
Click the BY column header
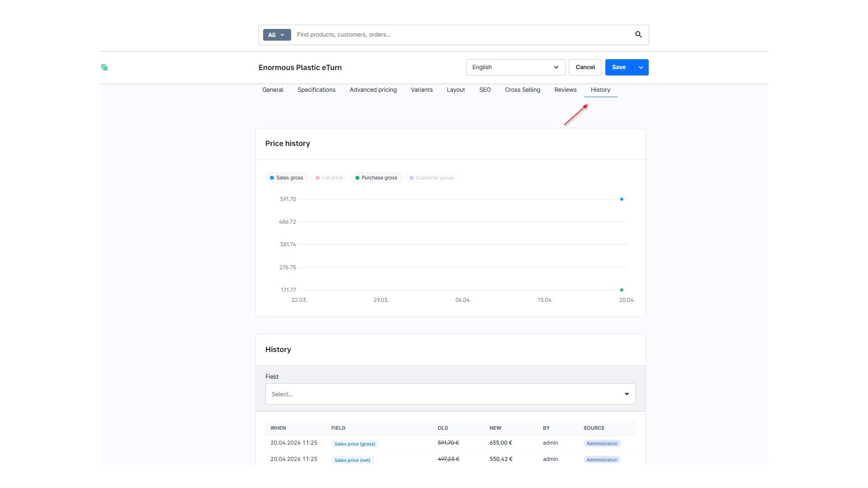[x=546, y=428]
